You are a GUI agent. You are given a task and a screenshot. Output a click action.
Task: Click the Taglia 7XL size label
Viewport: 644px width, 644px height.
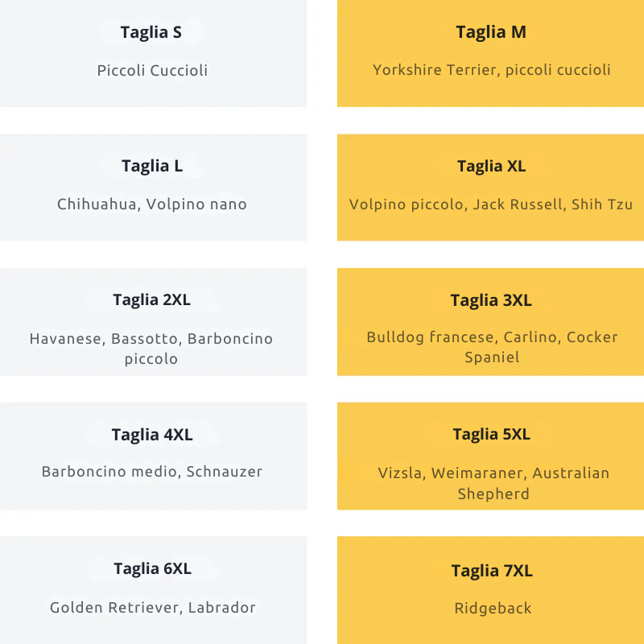pyautogui.click(x=492, y=571)
